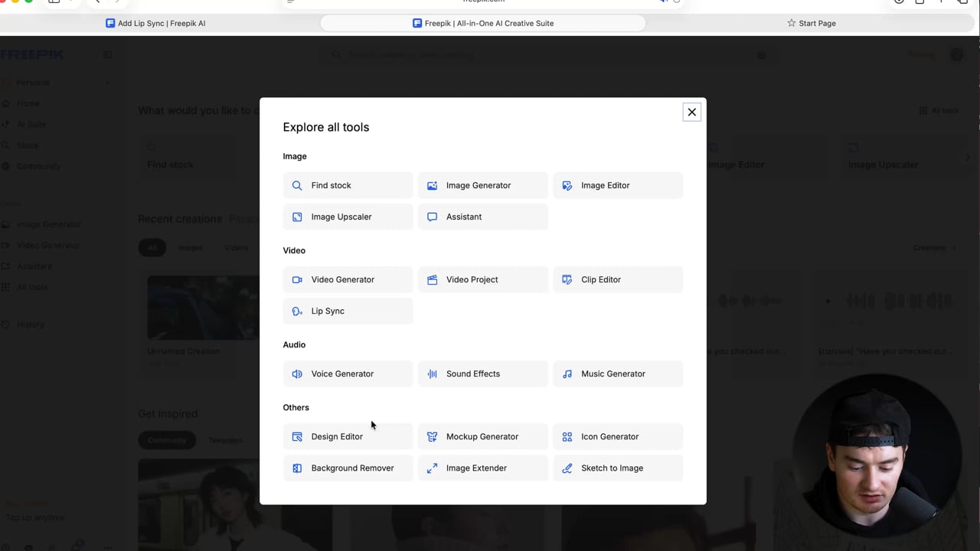Open the Image Upscaler tool in the dialog
The height and width of the screenshot is (551, 980).
(348, 217)
